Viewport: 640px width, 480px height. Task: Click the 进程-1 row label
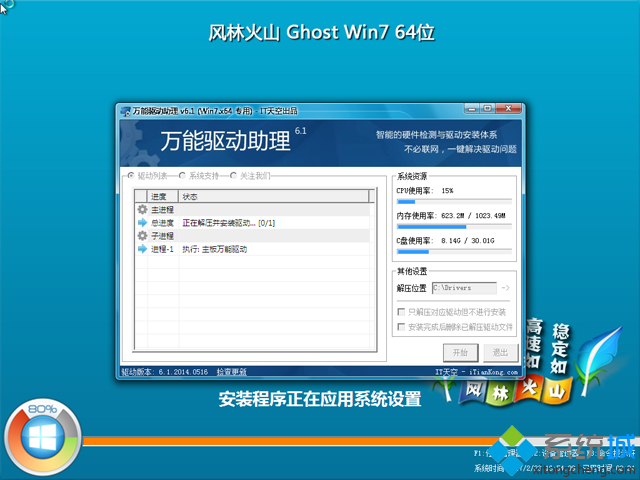click(162, 249)
